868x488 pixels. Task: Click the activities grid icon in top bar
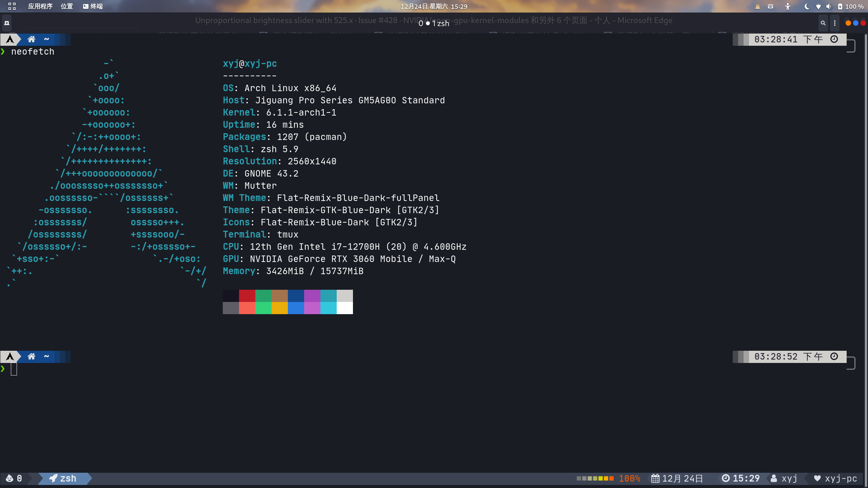[x=12, y=6]
